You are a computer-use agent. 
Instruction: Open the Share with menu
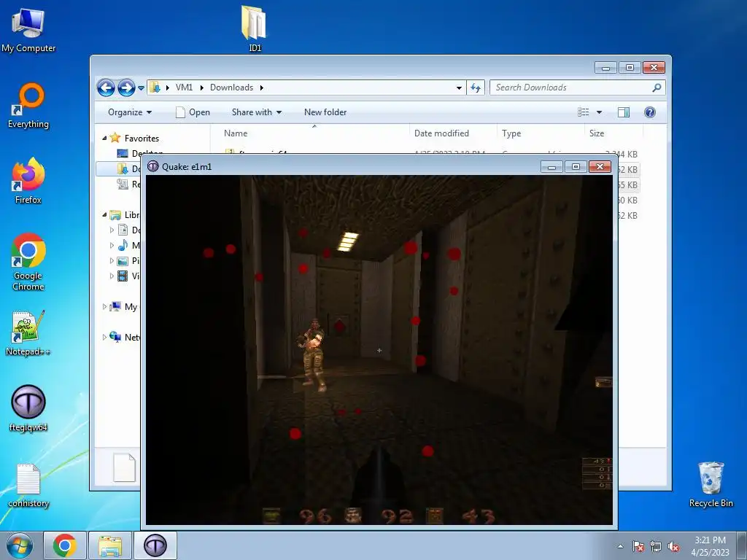[x=257, y=112]
